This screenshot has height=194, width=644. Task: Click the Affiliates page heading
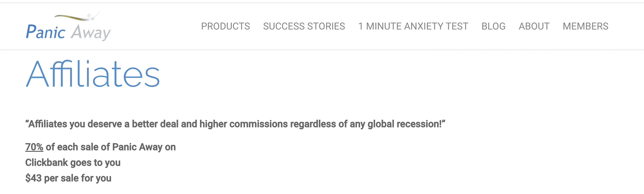93,74
